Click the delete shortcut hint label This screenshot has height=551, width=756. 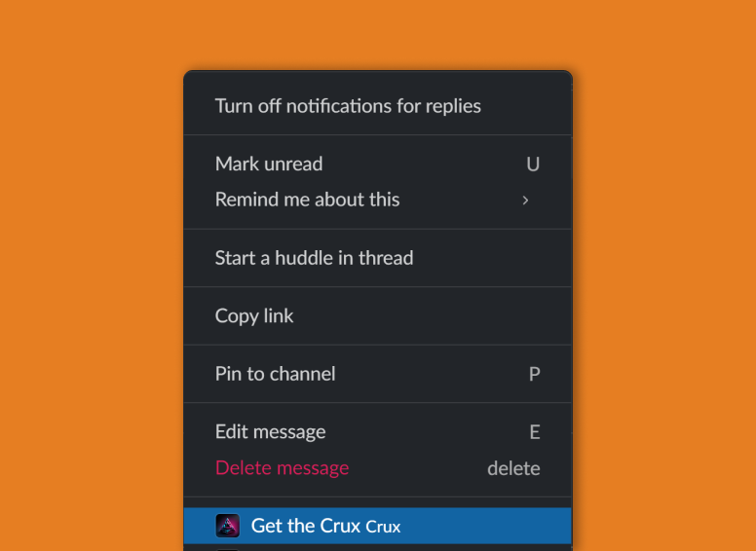pos(513,468)
